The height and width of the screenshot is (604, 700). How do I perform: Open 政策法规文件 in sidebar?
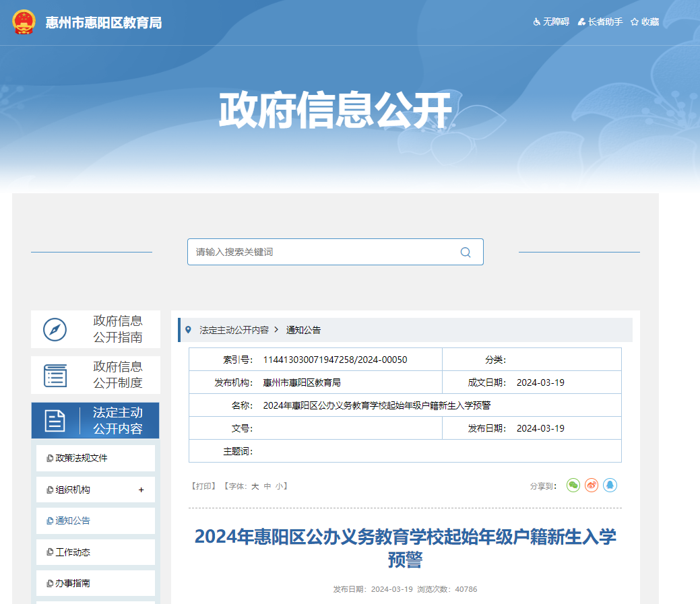[x=81, y=458]
